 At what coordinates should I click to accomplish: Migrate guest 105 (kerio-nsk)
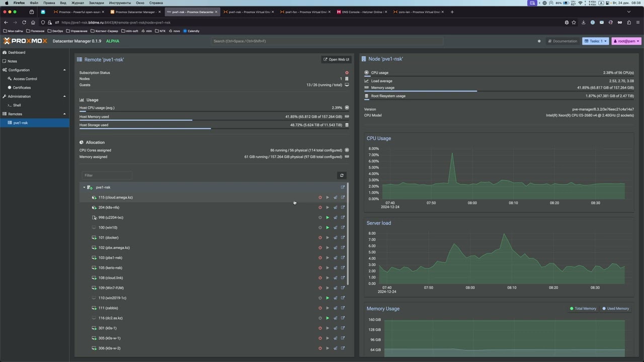(335, 268)
